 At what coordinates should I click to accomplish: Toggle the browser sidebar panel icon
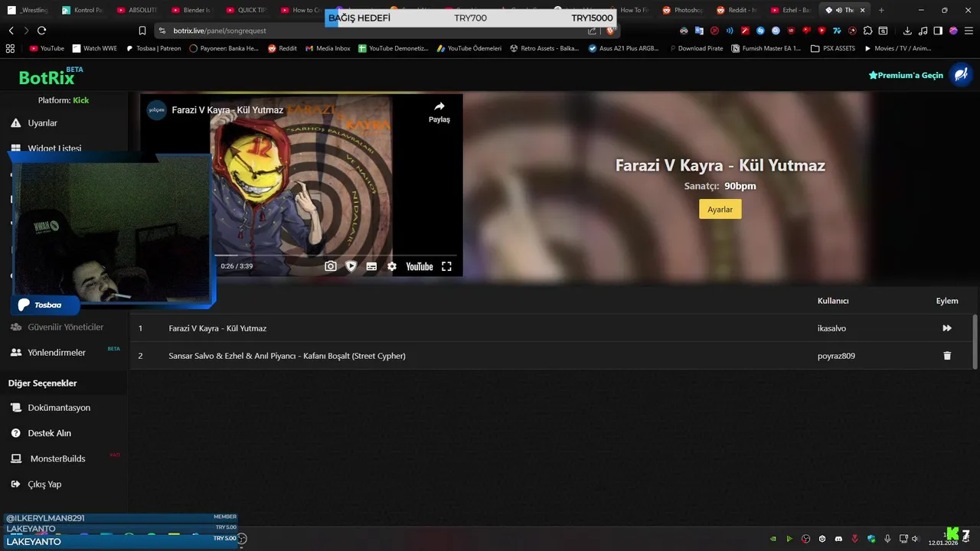coord(938,31)
